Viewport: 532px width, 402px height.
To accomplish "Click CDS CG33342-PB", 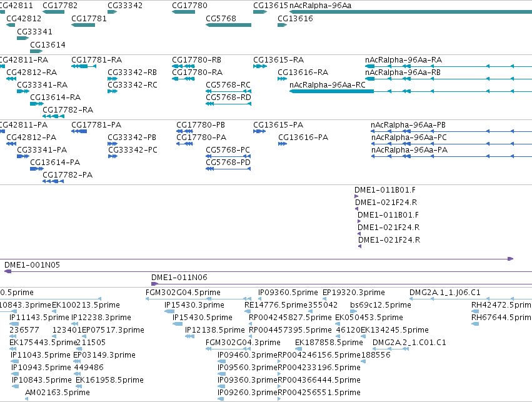I will [132, 138].
